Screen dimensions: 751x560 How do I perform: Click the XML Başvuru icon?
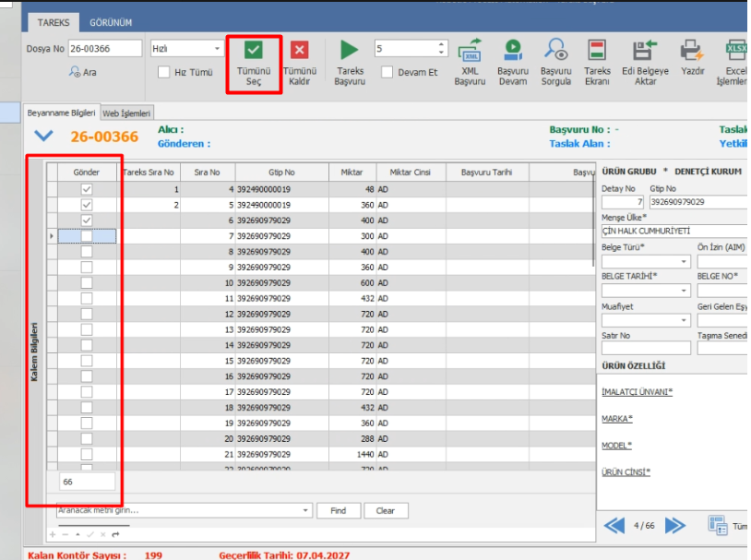[470, 50]
